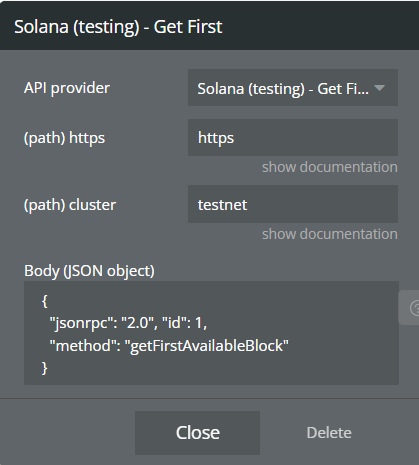Place cursor on the getFirstAvailableBlock method line
Image resolution: width=419 pixels, height=465 pixels.
[169, 346]
